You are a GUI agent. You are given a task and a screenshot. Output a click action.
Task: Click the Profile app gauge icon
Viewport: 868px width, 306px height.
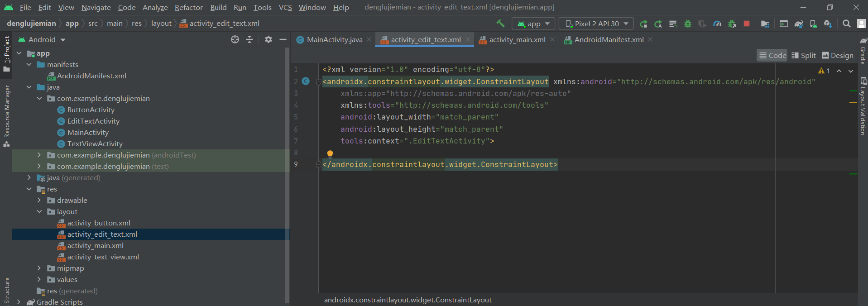tap(717, 24)
